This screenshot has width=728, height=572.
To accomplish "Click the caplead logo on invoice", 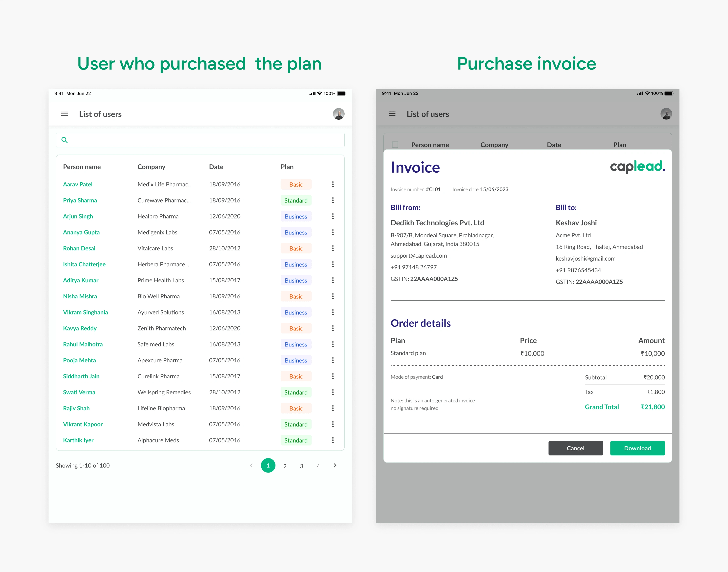I will (x=637, y=166).
